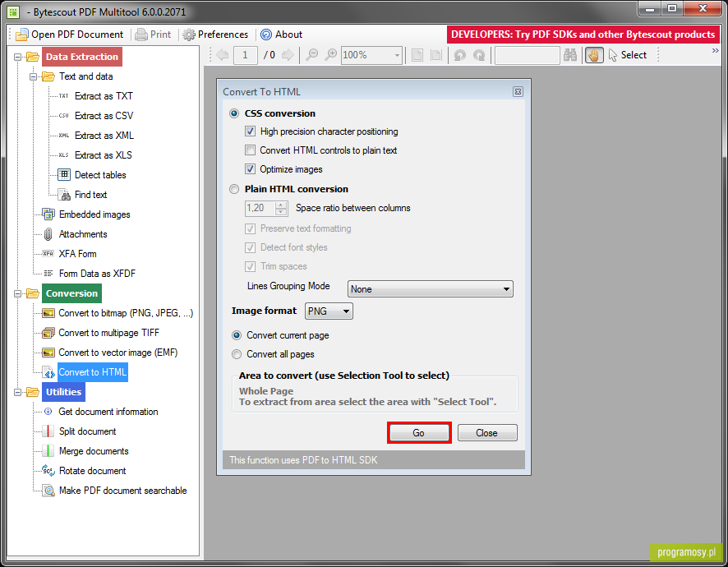Rotate page clockwise icon
Viewport: 728px width, 567px height.
click(x=479, y=55)
